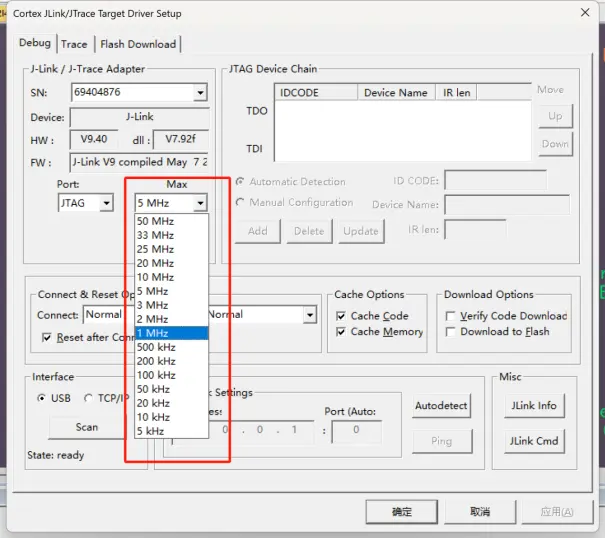
Task: Toggle Cache Code checkbox
Action: point(341,316)
